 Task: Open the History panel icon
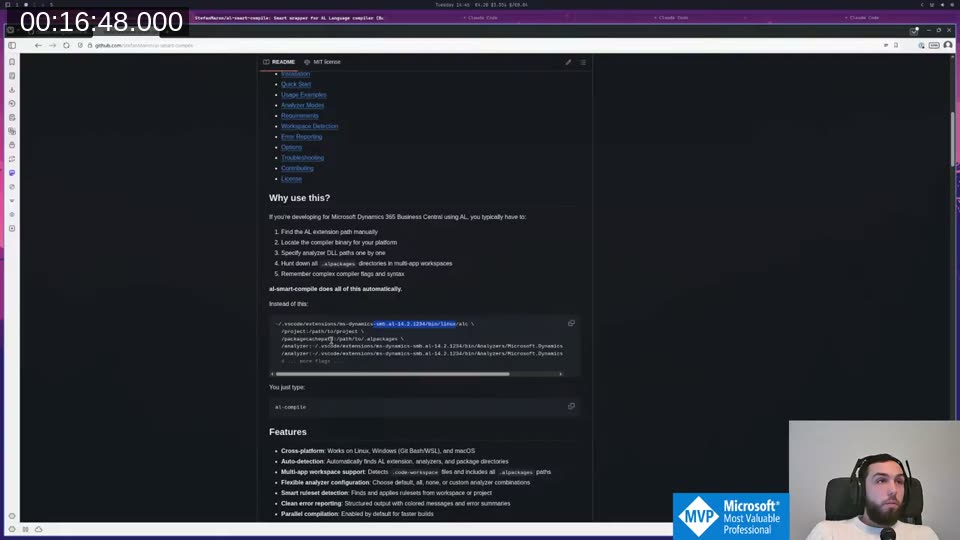pos(12,103)
